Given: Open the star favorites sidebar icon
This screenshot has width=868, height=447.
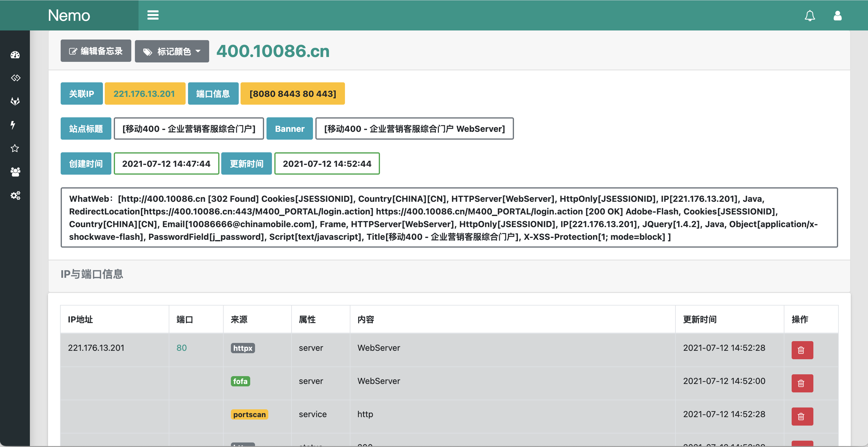Looking at the screenshot, I should [15, 148].
